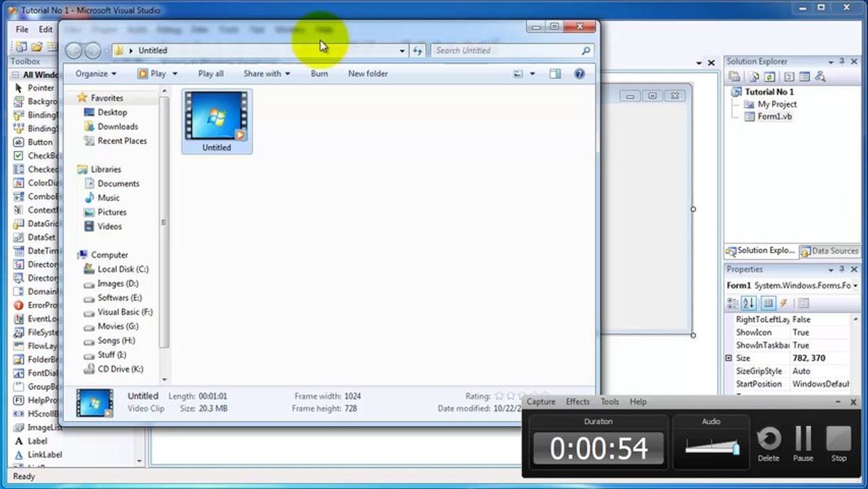868x489 pixels.
Task: Open View Class Diagram in Solution Explorer
Action: click(820, 77)
